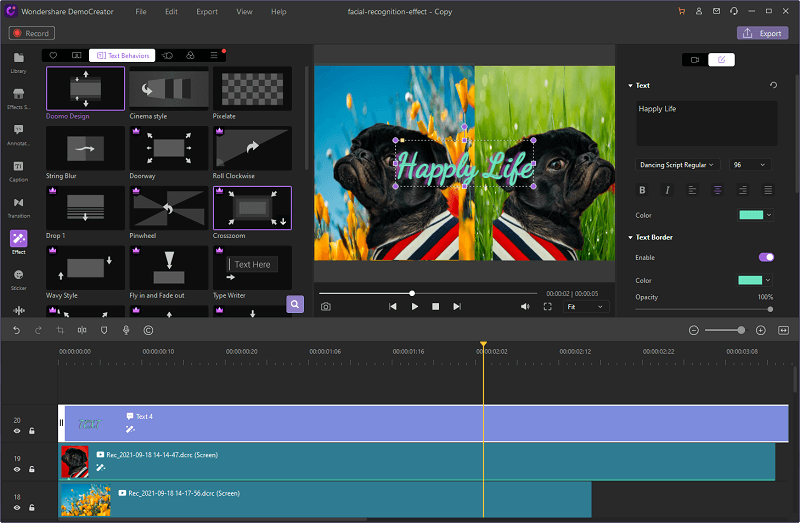Switch to the favorites heart tab
Viewport: 800px width, 523px height.
click(53, 56)
